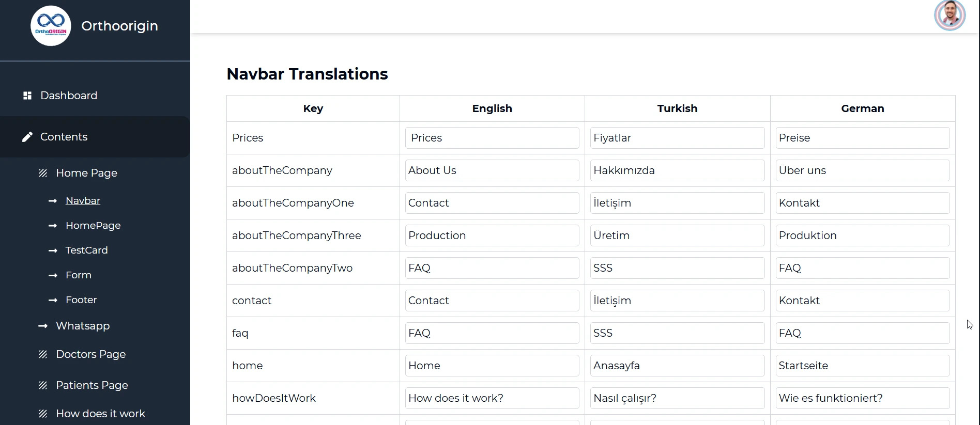Edit the Turkish field containing Fiyatlar

[x=677, y=138]
